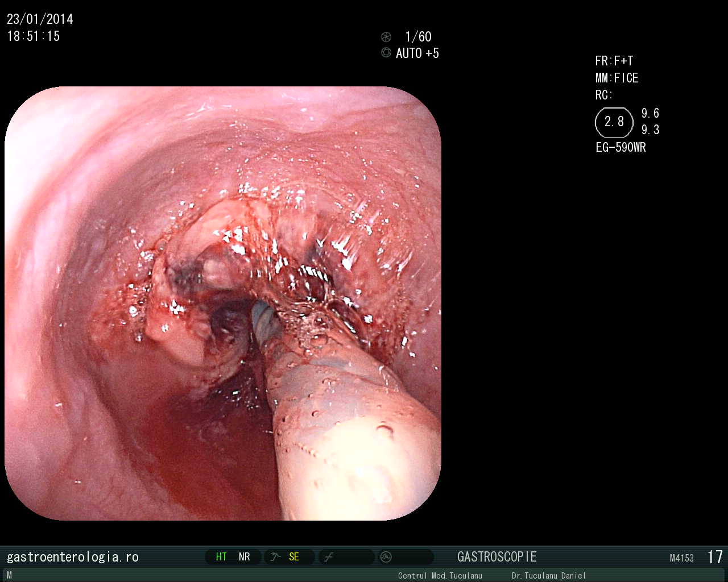Click the structure enhancement icon left of SE

click(x=276, y=557)
